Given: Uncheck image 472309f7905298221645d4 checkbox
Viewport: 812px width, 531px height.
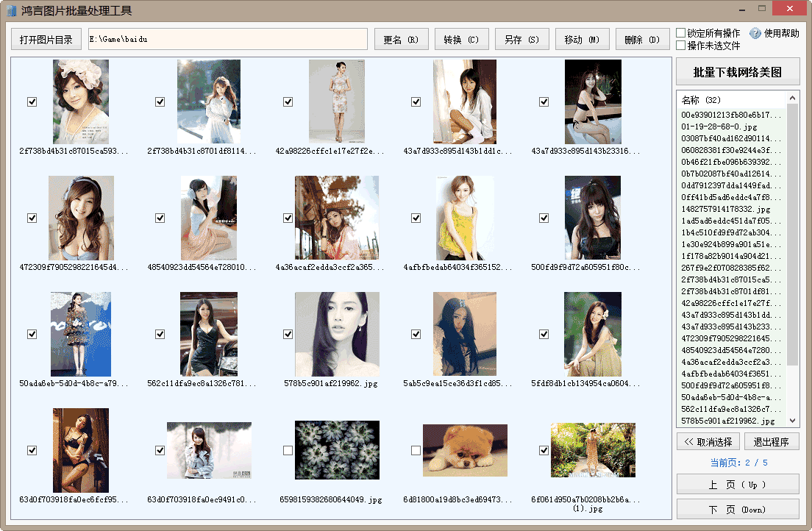Looking at the screenshot, I should [32, 218].
